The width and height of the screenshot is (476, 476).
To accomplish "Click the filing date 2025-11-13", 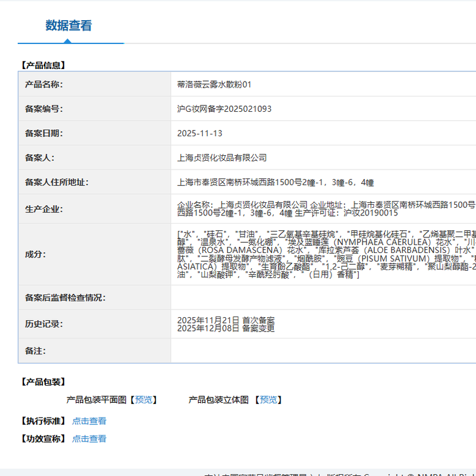I will pyautogui.click(x=200, y=133).
